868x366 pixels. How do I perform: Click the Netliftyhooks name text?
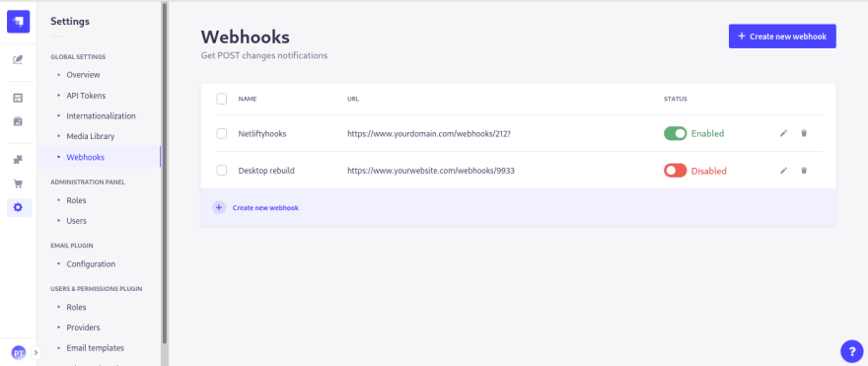coord(262,133)
